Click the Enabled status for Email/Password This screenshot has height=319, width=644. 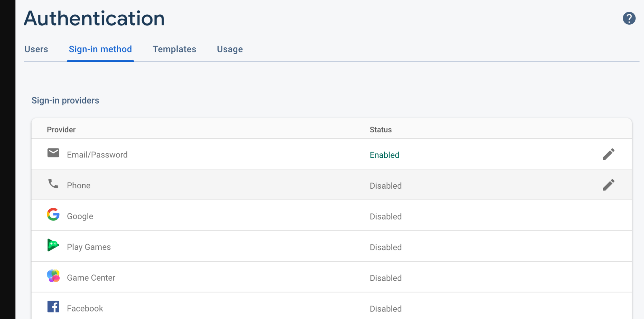tap(384, 155)
